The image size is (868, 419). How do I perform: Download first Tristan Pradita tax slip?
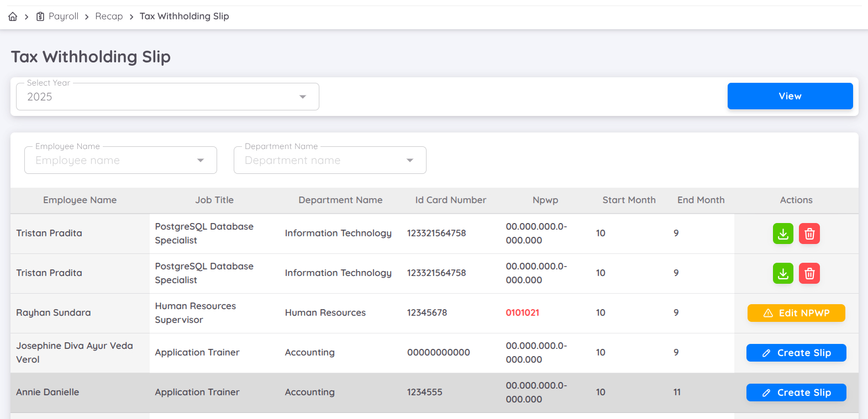tap(782, 234)
